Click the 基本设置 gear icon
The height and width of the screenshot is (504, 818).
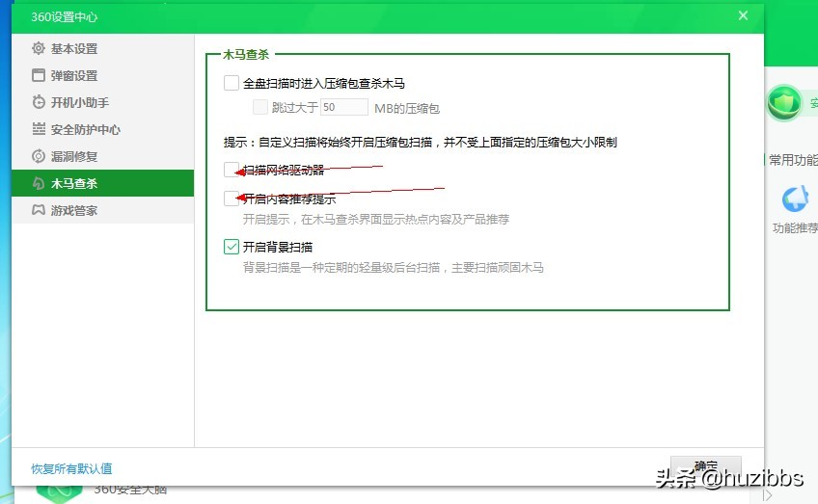click(39, 48)
